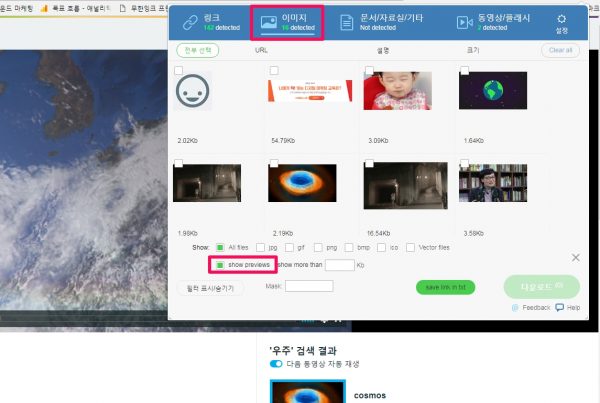Screen dimensions: 600x403
Task: Select the man in library thumbnail
Action: (x=493, y=183)
